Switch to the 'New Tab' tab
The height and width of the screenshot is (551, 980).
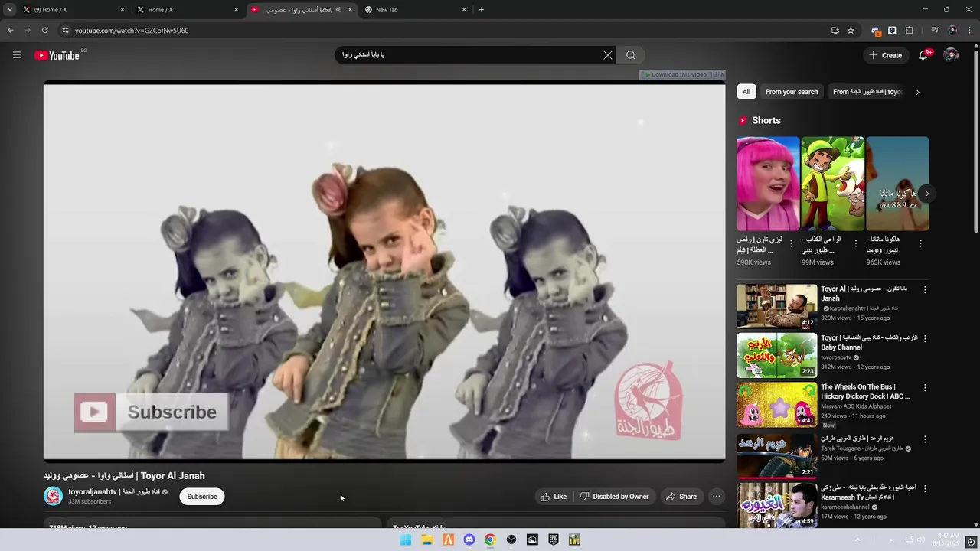click(x=413, y=10)
